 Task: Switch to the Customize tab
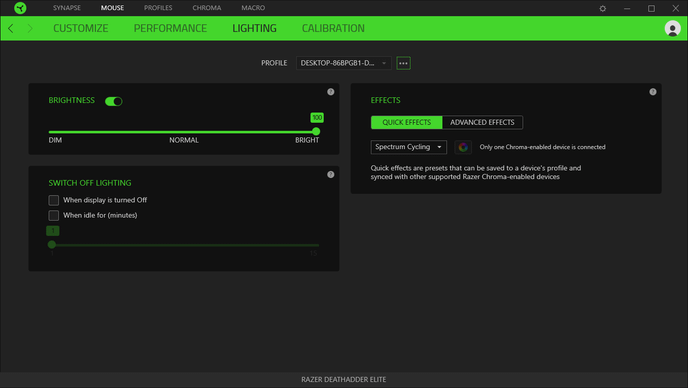[x=81, y=29]
